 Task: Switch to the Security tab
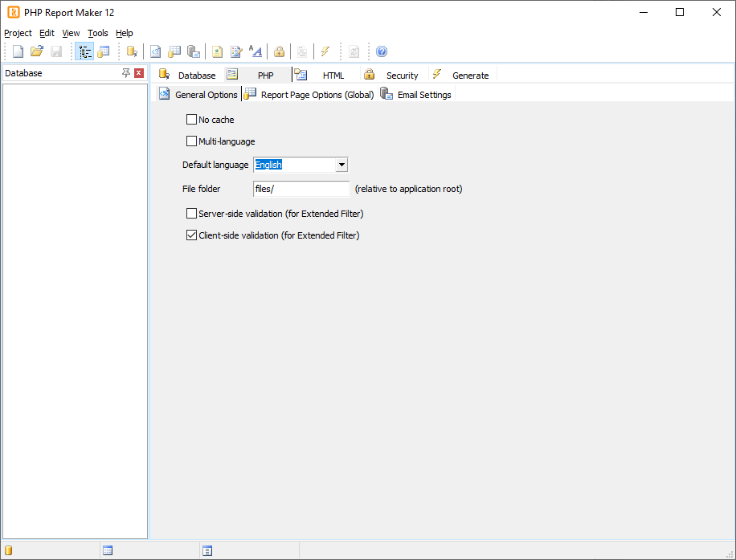tap(394, 75)
